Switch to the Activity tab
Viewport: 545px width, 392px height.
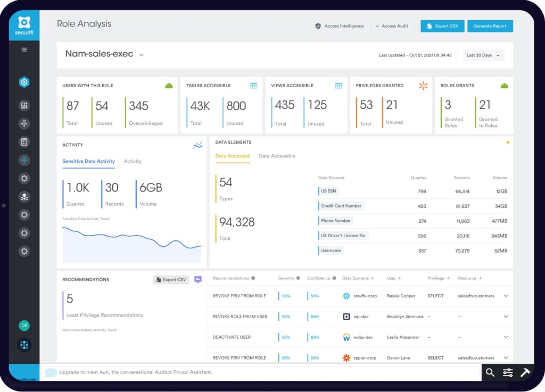(x=133, y=161)
